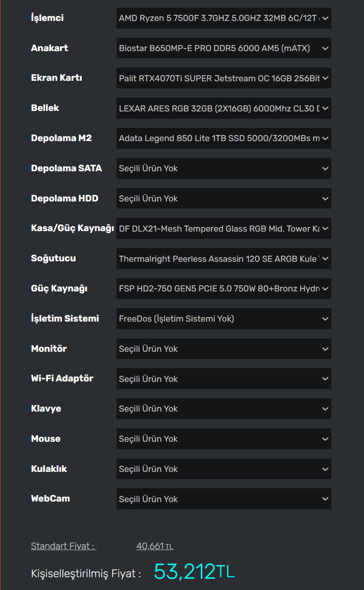Click the WebCam dropdown chevron arrow
Screen dimensions: 364x590
point(326,499)
